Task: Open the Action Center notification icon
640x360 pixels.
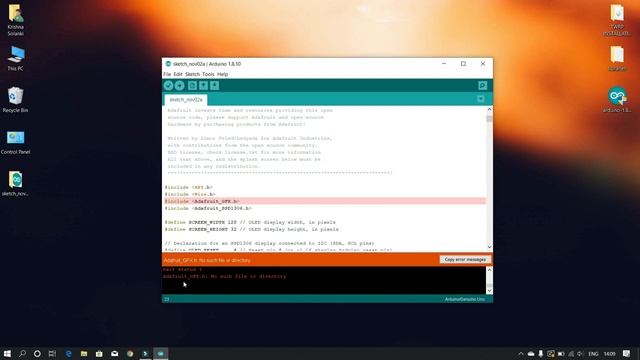Action: (x=627, y=354)
